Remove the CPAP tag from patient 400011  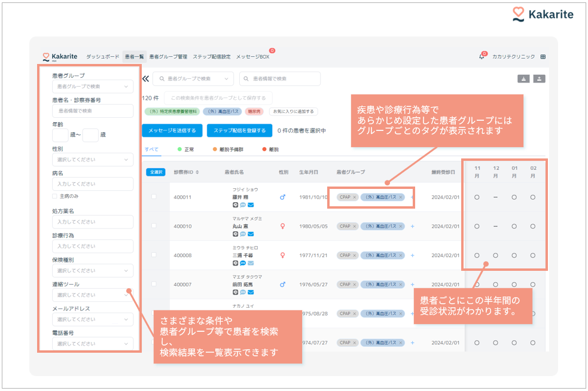click(355, 197)
